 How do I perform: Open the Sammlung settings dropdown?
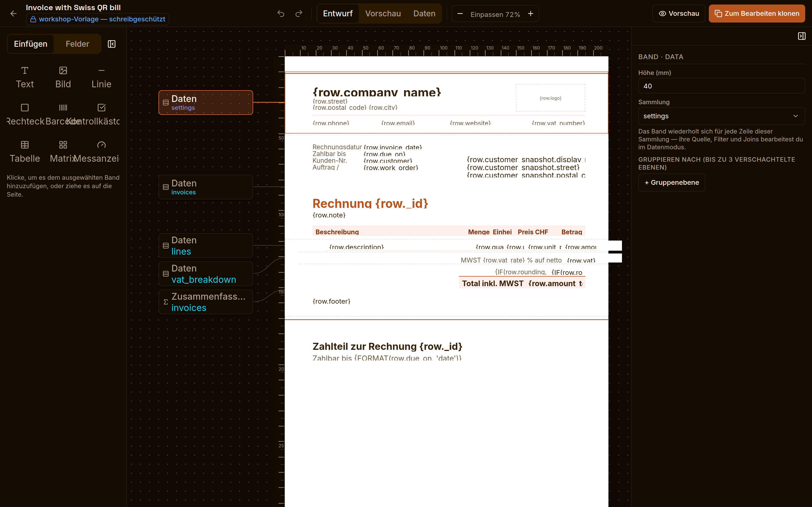tap(721, 116)
